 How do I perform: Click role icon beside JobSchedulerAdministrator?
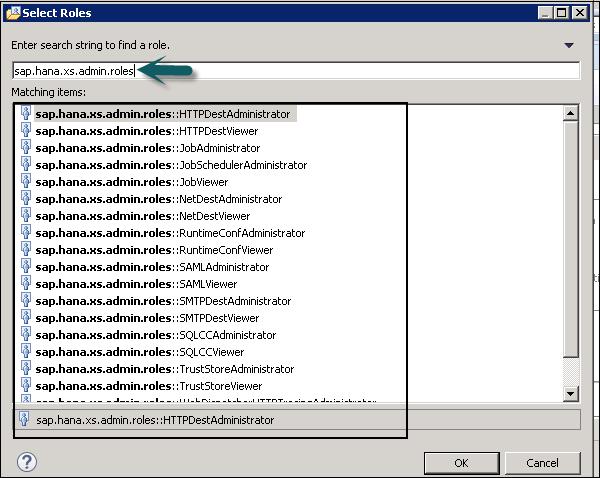pos(26,164)
